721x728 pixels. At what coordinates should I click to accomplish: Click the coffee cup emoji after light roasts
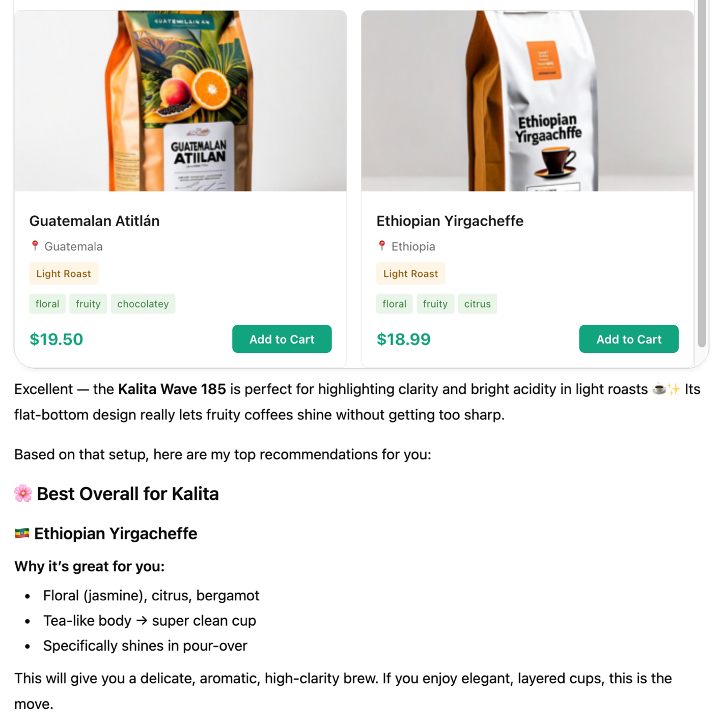(x=659, y=389)
